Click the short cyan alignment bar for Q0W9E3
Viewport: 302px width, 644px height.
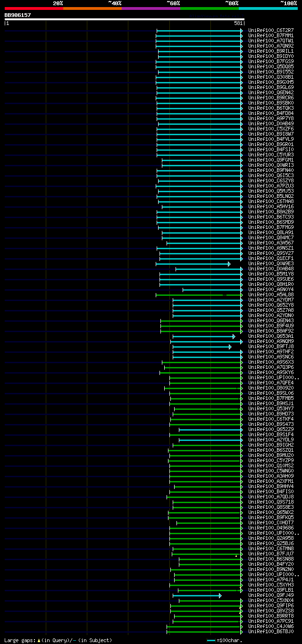pos(193,264)
